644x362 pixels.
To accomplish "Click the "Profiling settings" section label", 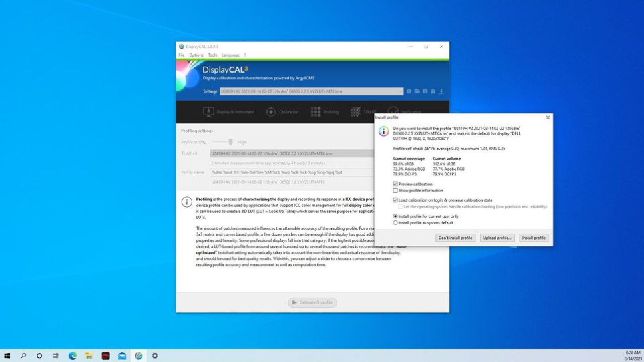I will click(197, 131).
